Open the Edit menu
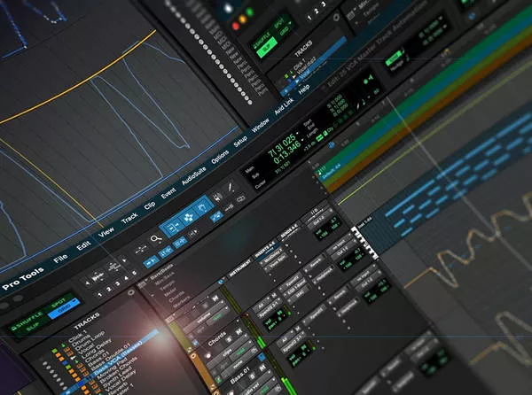This screenshot has height=395, width=532. (x=83, y=245)
